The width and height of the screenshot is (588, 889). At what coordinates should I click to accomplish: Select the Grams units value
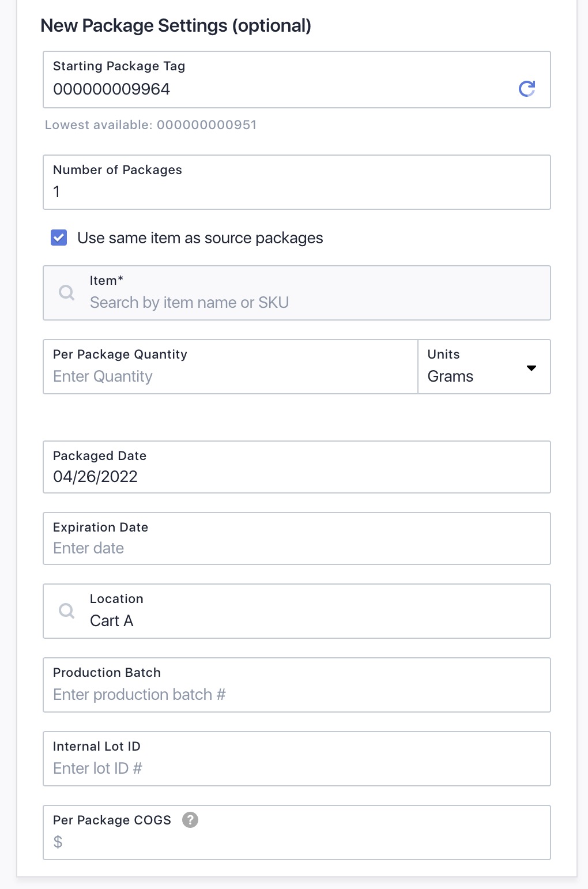[450, 376]
